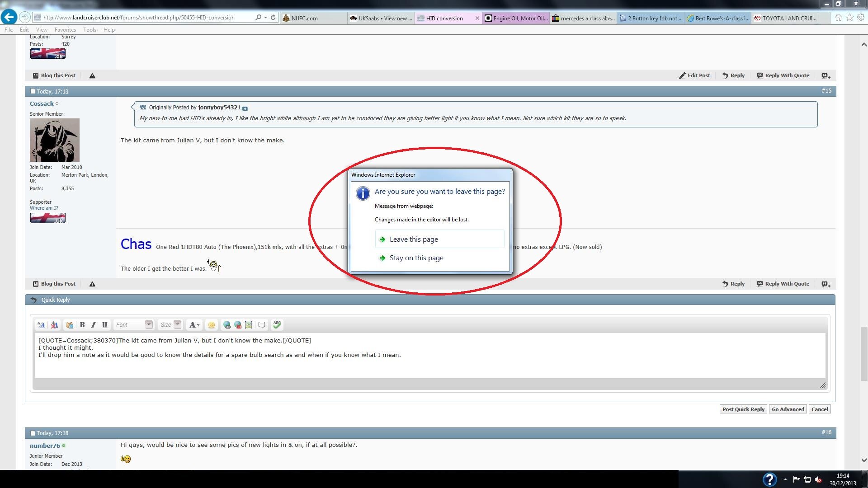Click the Windows Help question mark icon
This screenshot has height=488, width=868.
pos(769,479)
